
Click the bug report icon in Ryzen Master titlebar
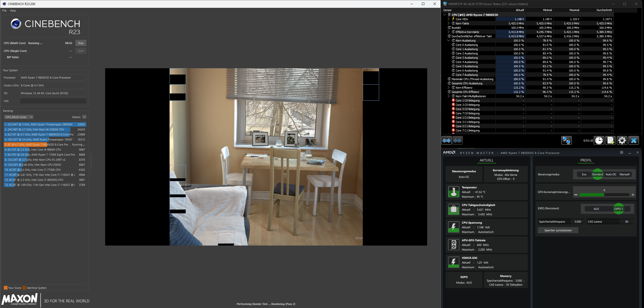click(x=621, y=152)
